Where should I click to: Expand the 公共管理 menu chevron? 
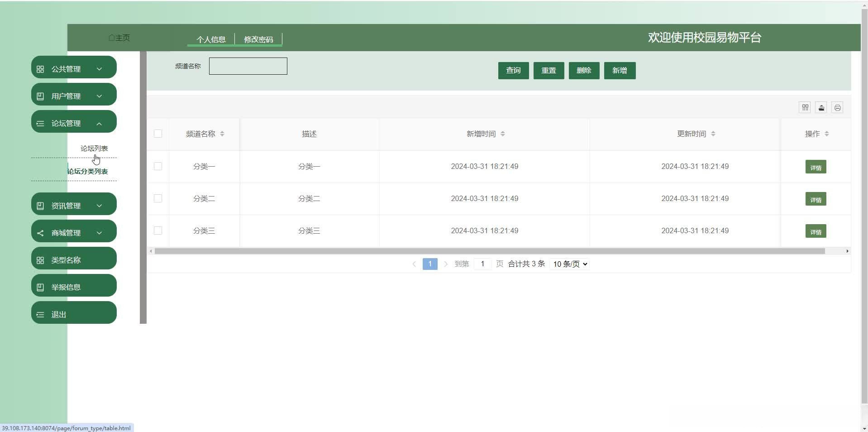point(99,69)
